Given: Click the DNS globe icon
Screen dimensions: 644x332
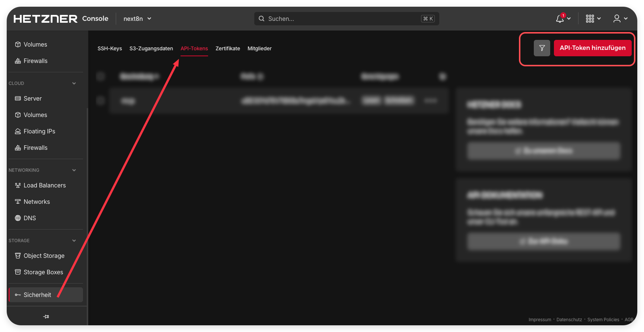Looking at the screenshot, I should [17, 218].
